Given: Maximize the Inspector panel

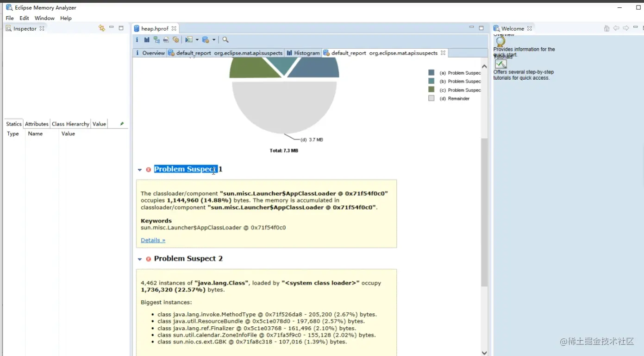Looking at the screenshot, I should (121, 28).
